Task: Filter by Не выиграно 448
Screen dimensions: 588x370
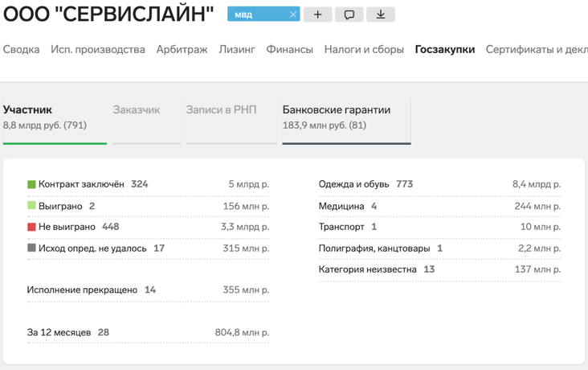Action: (x=148, y=227)
